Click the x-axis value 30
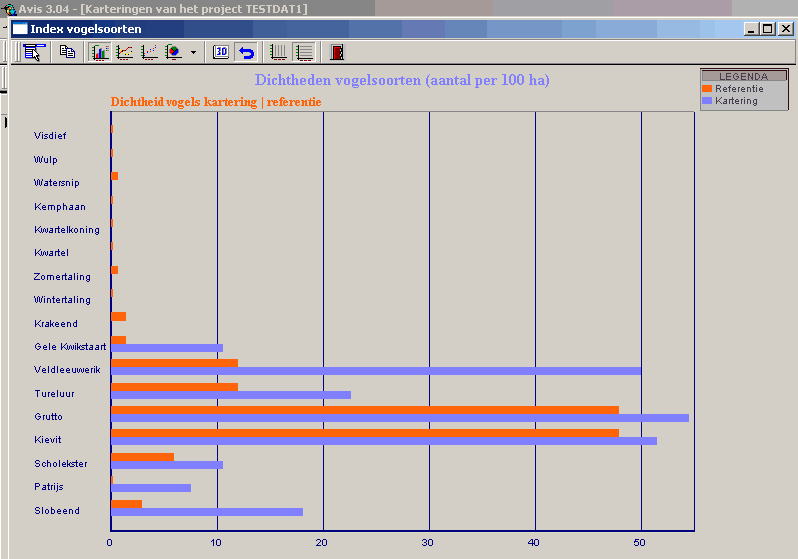The width and height of the screenshot is (798, 559). (x=428, y=543)
